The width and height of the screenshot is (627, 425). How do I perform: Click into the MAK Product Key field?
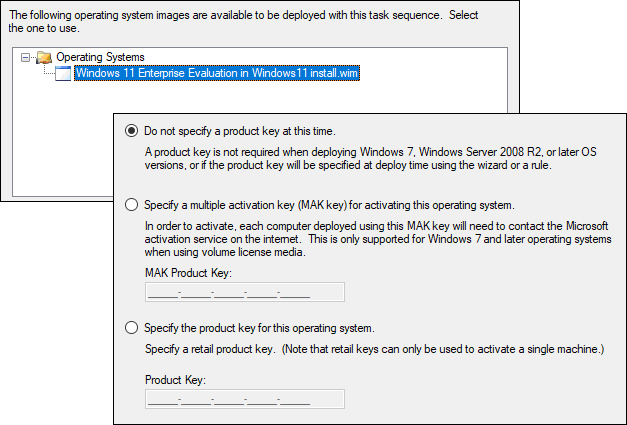pyautogui.click(x=245, y=292)
